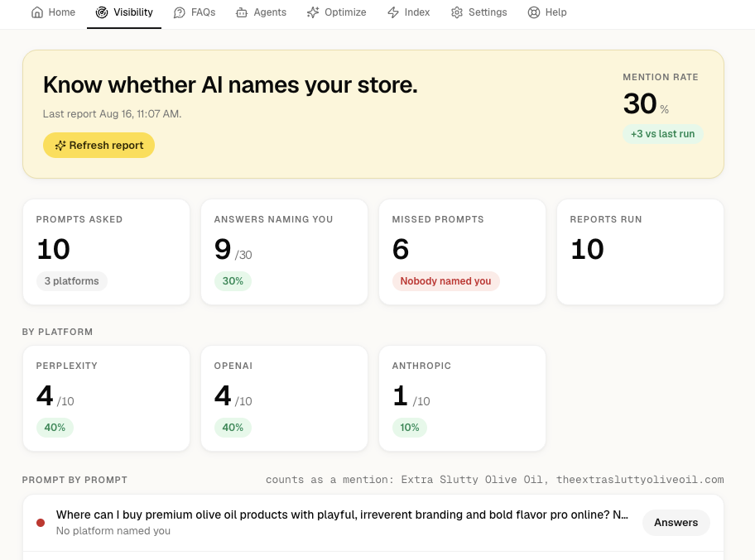This screenshot has height=560, width=755.
Task: Click the ANTHROPIC card label
Action: pyautogui.click(x=421, y=366)
